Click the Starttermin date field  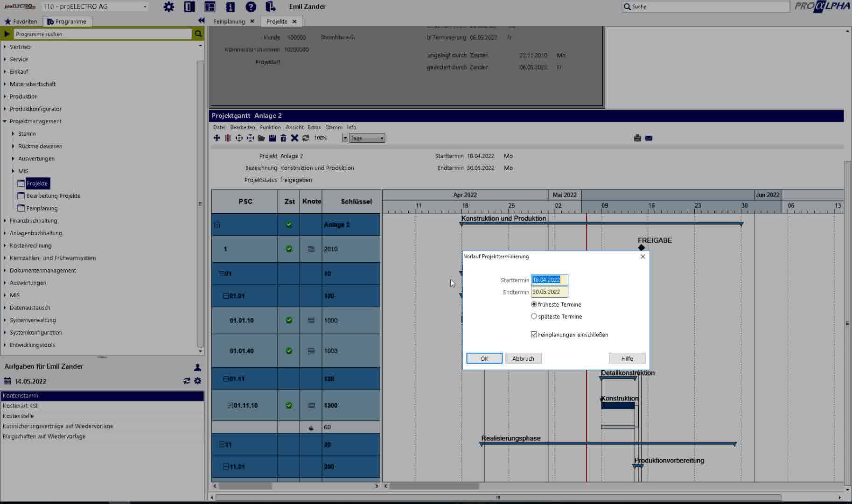coord(549,280)
